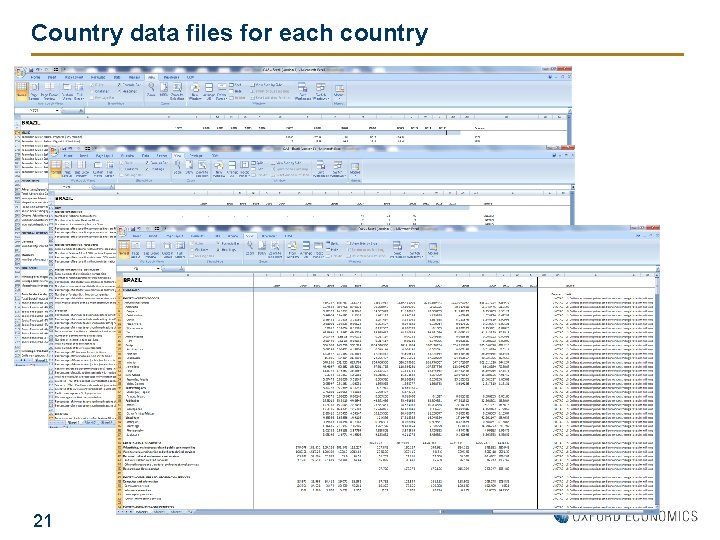Screen dimensions: 720x540
Task: Open Office button in the middle Excel window
Action: point(52,150)
